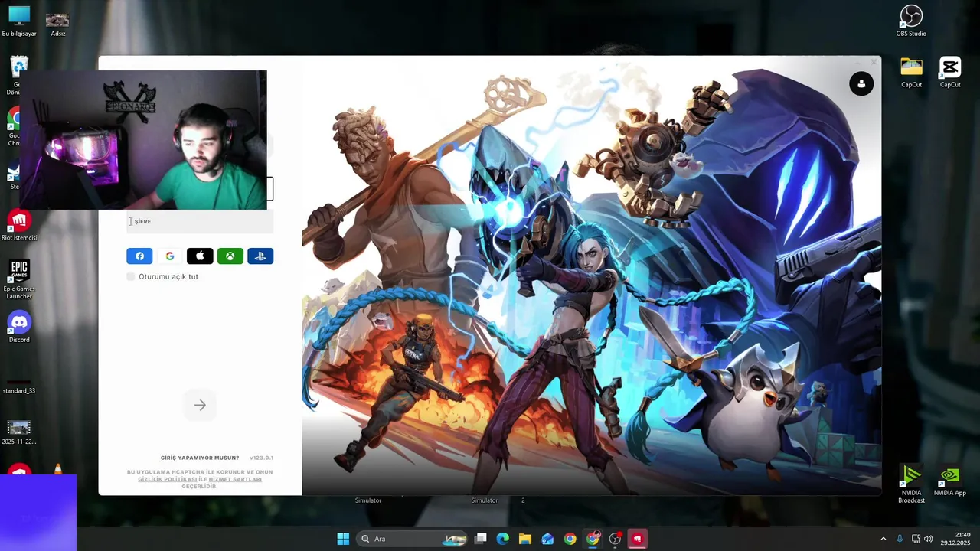Open Riot İstemcisi desktop shortcut
This screenshot has height=551, width=980.
point(19,226)
